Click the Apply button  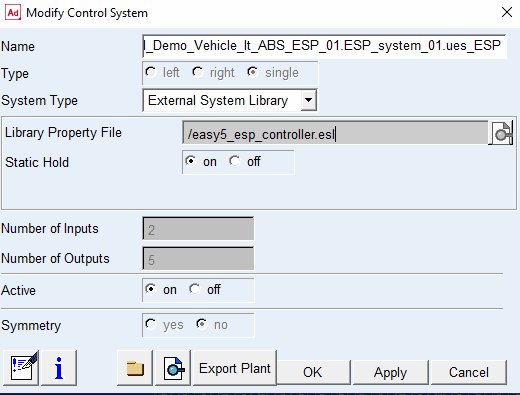click(x=390, y=372)
